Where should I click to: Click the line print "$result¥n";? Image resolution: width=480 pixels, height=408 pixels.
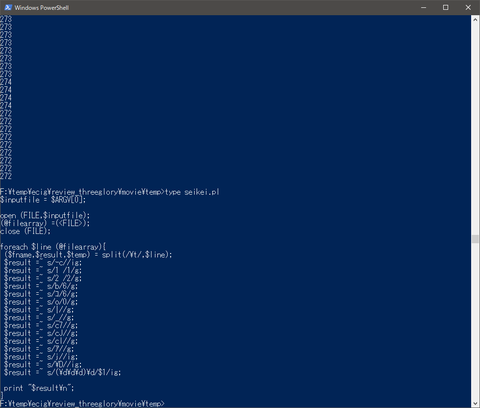coord(39,388)
